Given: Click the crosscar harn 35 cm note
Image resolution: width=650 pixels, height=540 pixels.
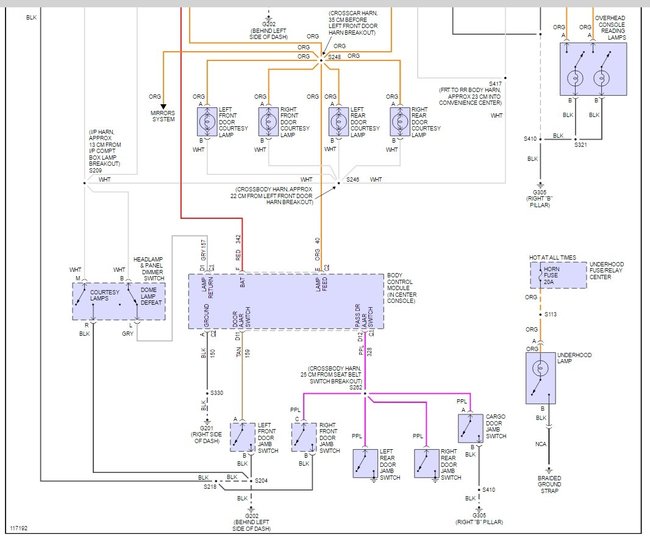Looking at the screenshot, I should [x=353, y=23].
